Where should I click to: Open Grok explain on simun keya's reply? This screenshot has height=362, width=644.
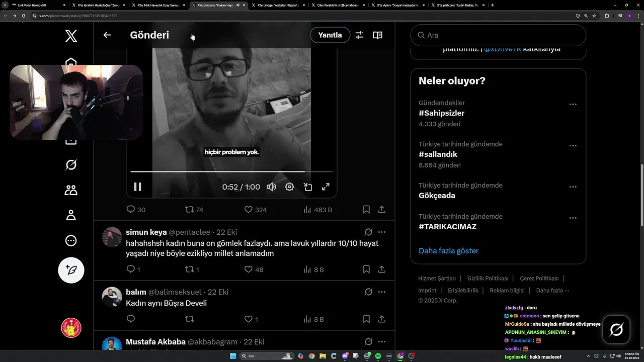[x=368, y=232]
